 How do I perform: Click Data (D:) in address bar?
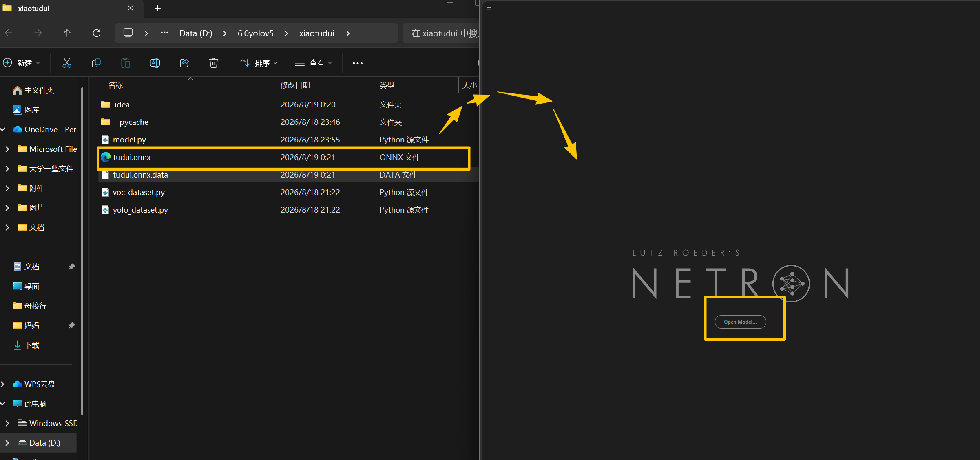[x=196, y=33]
